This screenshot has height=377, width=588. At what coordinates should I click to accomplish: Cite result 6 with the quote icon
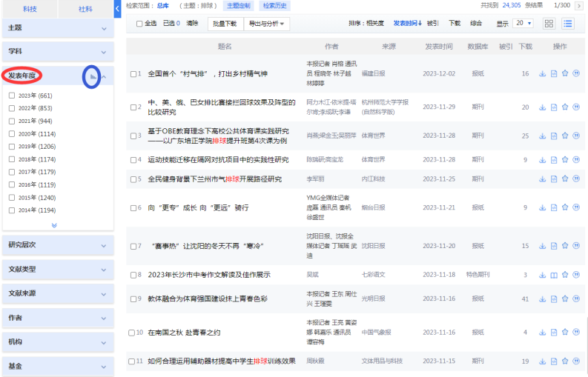coord(576,207)
